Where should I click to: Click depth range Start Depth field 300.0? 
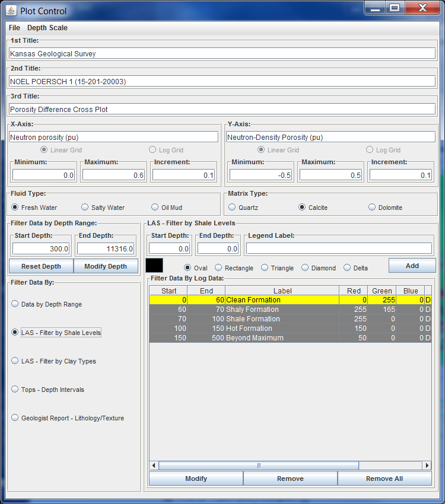(41, 249)
